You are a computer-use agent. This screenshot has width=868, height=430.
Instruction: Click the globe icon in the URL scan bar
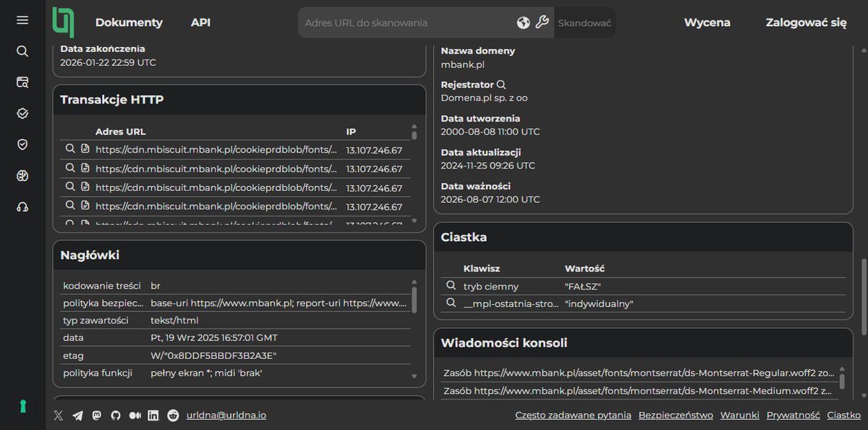pyautogui.click(x=524, y=22)
